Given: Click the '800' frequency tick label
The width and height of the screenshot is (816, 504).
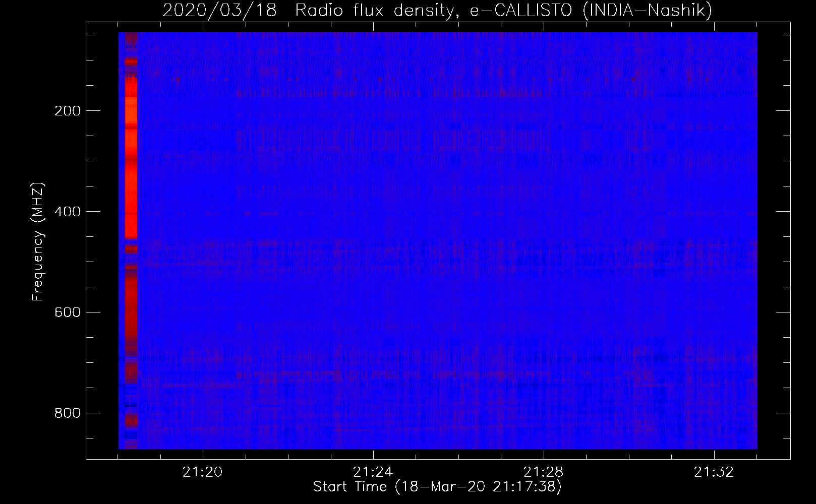Looking at the screenshot, I should 67,413.
